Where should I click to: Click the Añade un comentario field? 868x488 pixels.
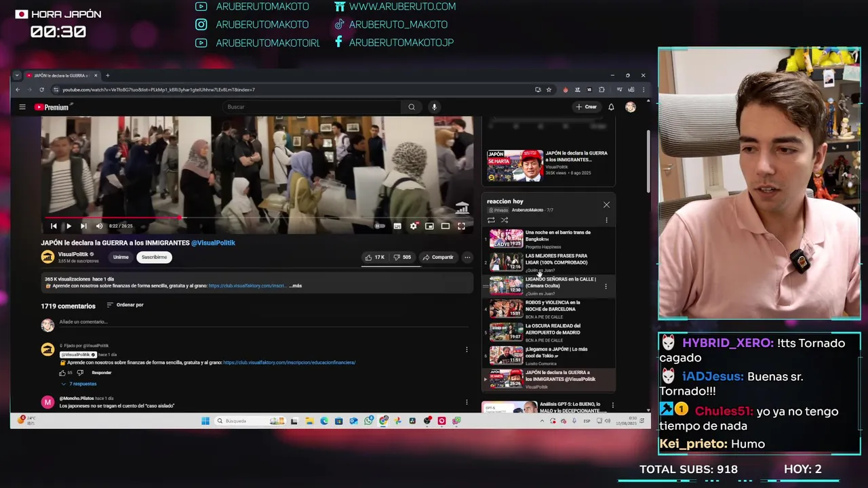(263, 322)
